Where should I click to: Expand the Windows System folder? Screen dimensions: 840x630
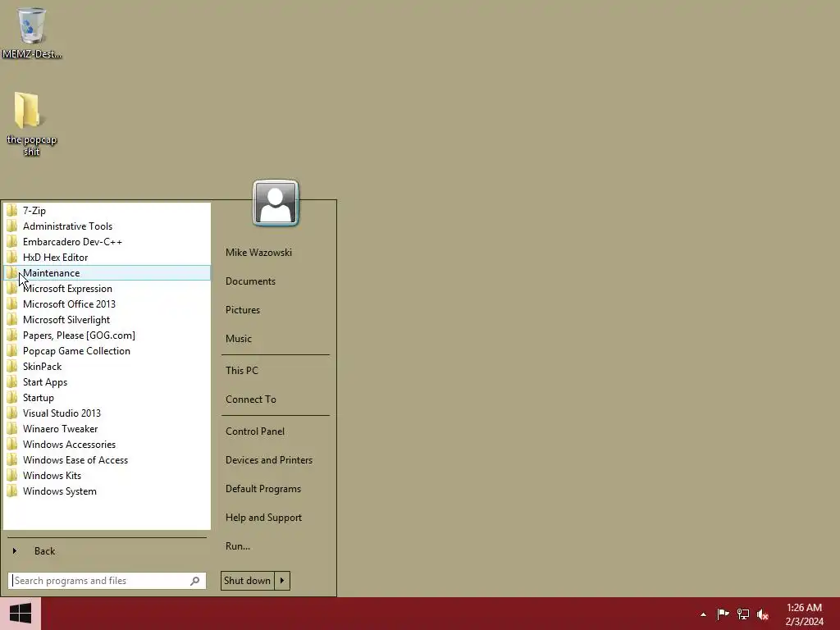coord(107,491)
